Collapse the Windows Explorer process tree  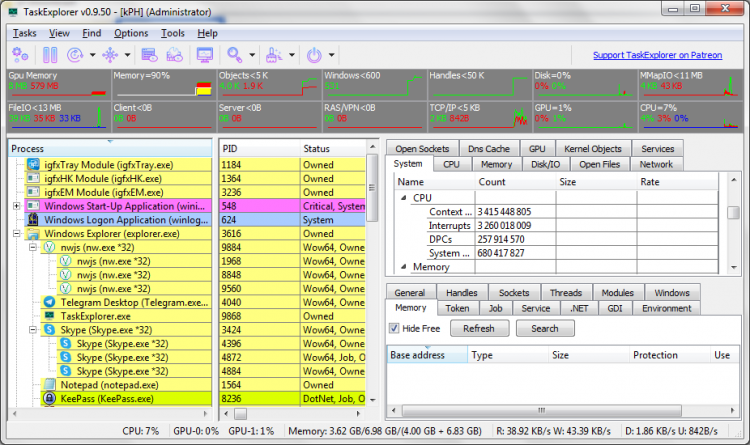pyautogui.click(x=17, y=234)
